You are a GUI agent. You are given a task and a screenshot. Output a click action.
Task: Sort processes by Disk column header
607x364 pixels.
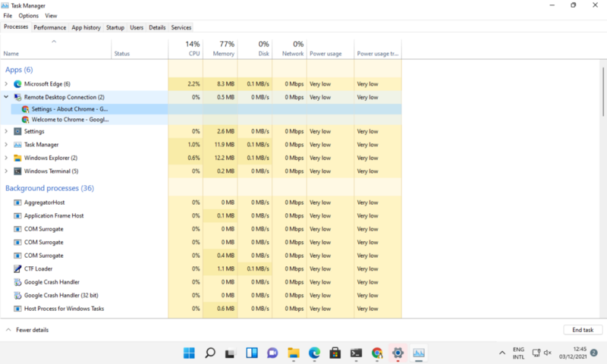click(x=255, y=49)
